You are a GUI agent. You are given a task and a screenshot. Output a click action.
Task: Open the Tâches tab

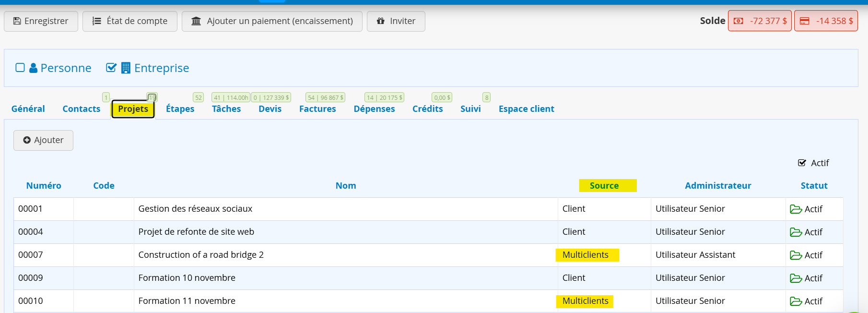tap(226, 109)
